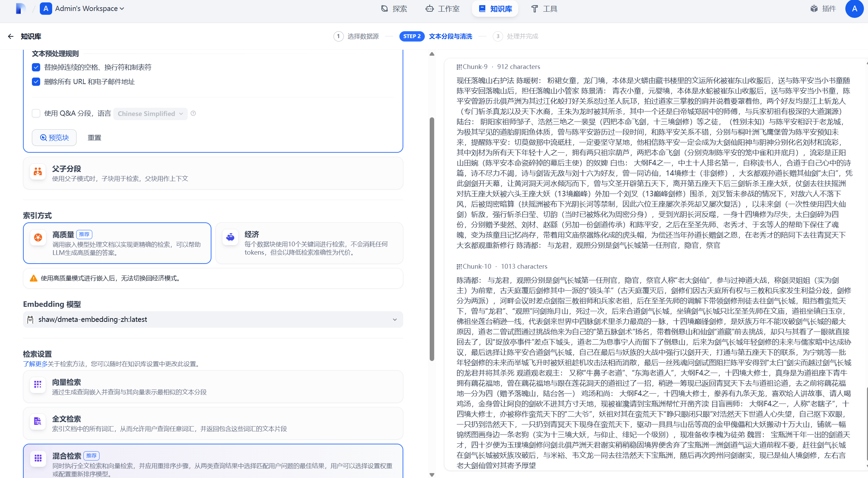The image size is (868, 478).
Task: Click the back arrow next to 知识库
Action: coord(11,36)
